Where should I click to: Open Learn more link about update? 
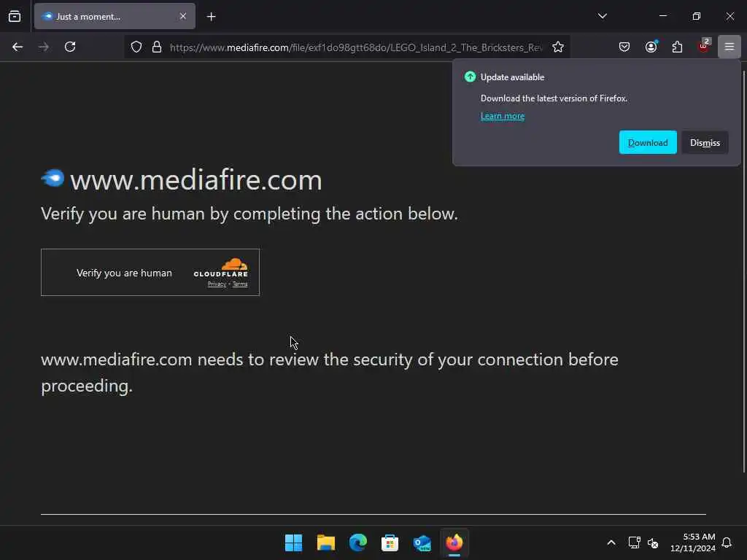[x=502, y=116]
